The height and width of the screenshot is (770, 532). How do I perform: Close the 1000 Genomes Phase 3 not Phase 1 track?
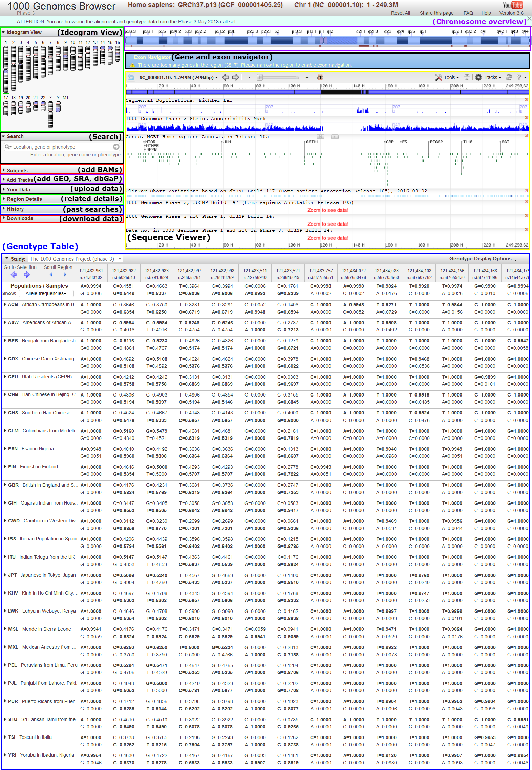[527, 216]
